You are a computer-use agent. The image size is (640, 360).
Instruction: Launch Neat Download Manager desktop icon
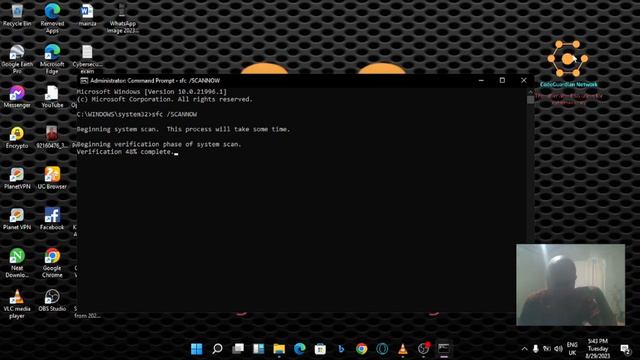coord(17,263)
